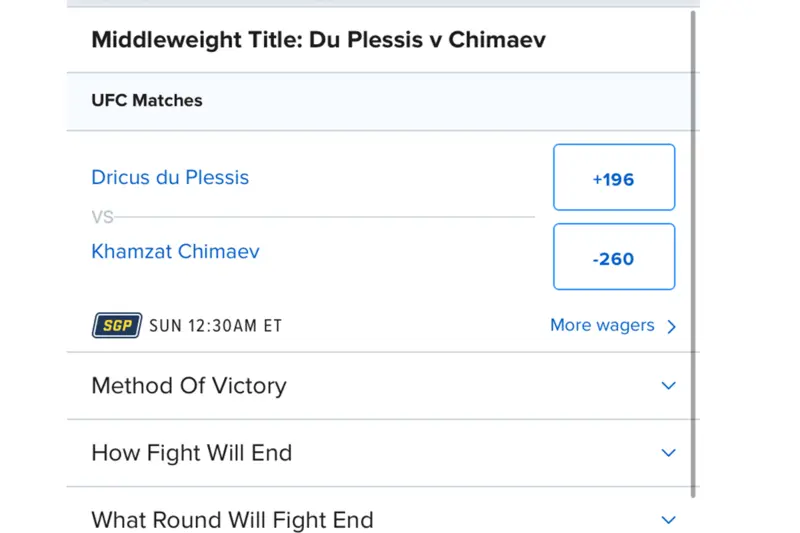Image resolution: width=800 pixels, height=533 pixels.
Task: Open What Round Will Fight End chevron
Action: click(x=668, y=519)
